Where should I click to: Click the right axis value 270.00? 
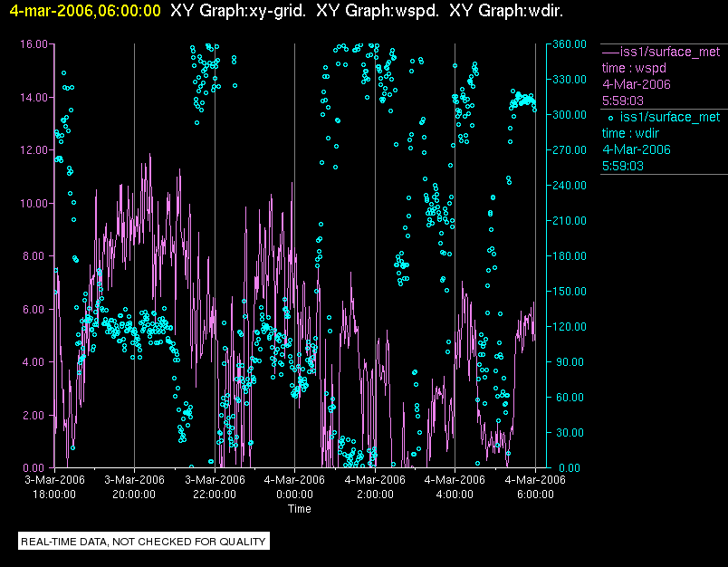(x=570, y=150)
